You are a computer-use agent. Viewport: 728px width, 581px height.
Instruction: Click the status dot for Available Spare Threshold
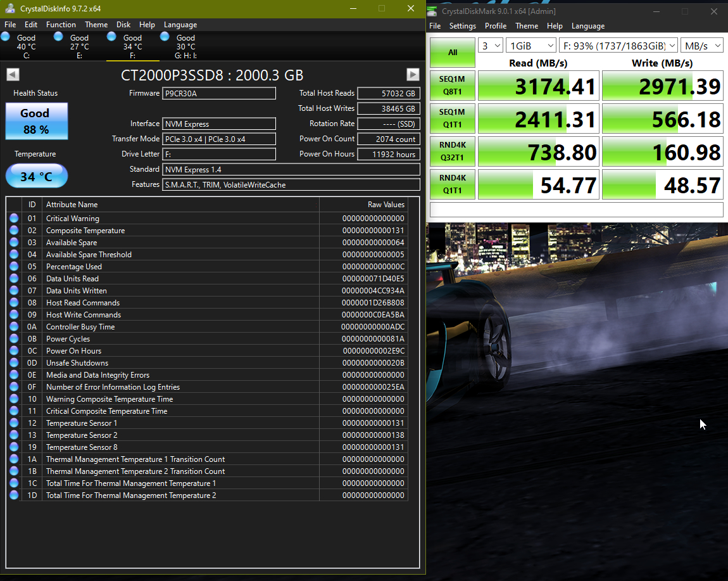[14, 254]
